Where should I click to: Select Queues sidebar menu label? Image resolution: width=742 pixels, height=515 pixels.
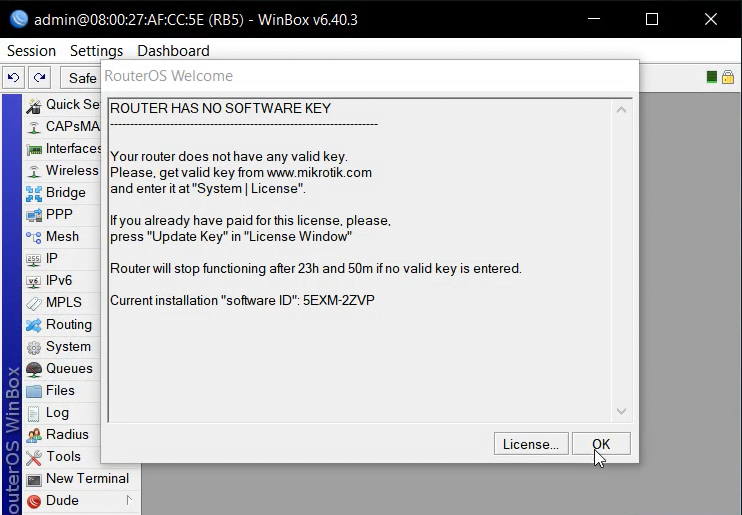click(69, 369)
